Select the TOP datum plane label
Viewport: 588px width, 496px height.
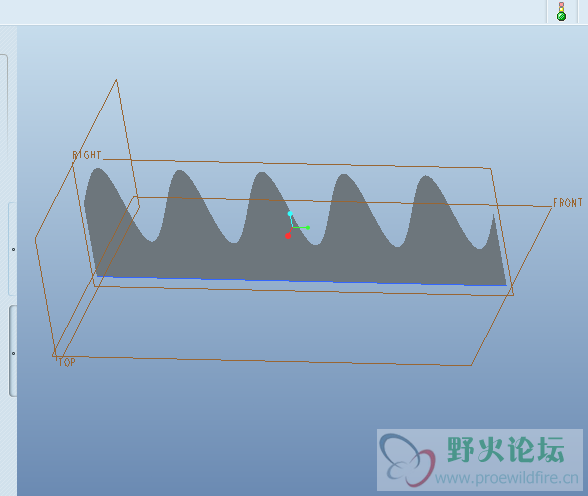coord(67,362)
